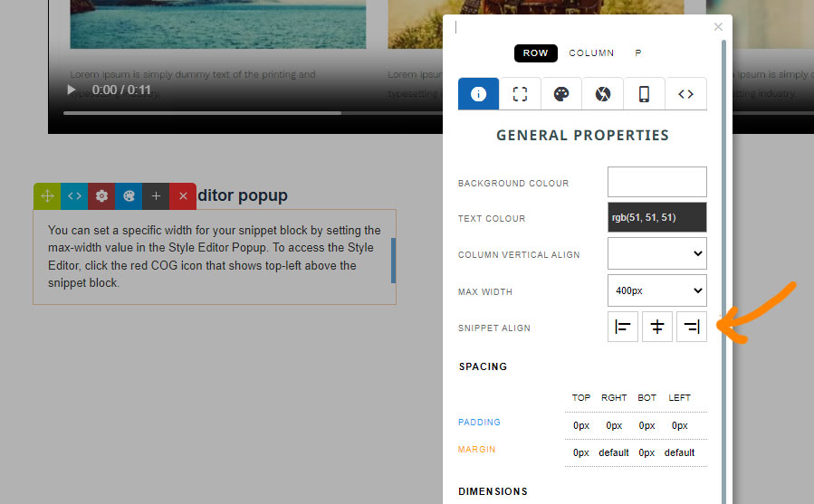Open the mobile device settings tab
The height and width of the screenshot is (504, 814).
(644, 94)
